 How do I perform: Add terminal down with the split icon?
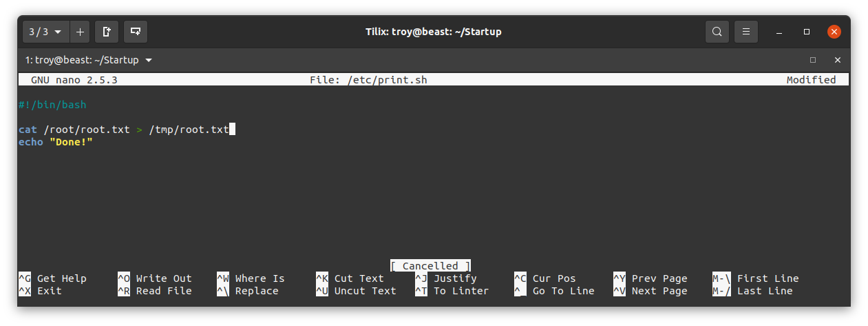pos(136,32)
